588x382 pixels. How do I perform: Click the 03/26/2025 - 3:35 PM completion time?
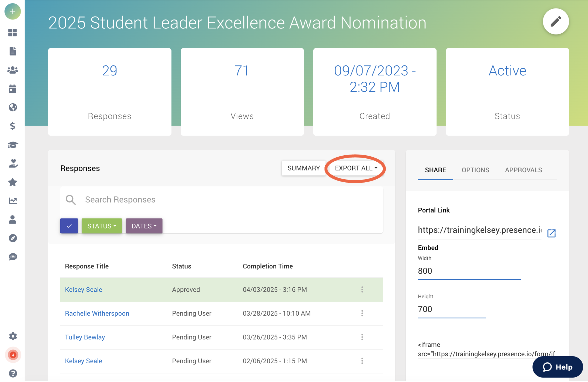275,338
